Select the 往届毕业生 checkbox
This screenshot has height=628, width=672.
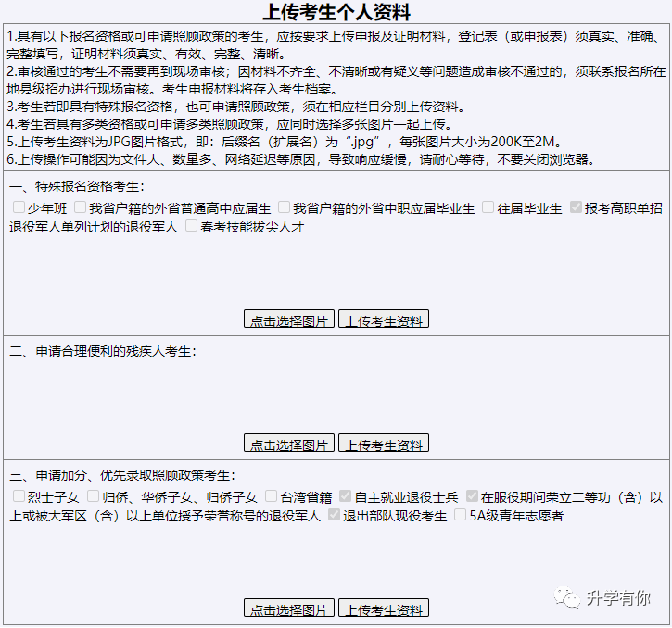point(488,207)
